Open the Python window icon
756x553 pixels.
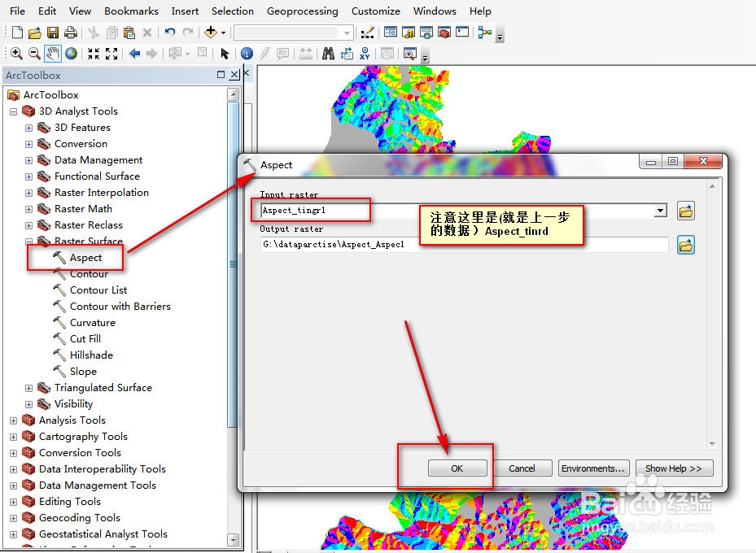[x=462, y=33]
